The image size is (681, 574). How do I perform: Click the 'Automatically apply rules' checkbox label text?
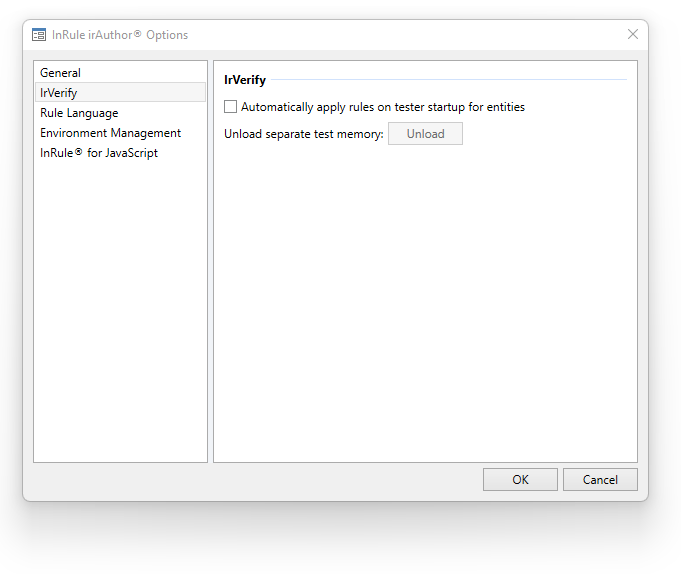click(x=382, y=107)
